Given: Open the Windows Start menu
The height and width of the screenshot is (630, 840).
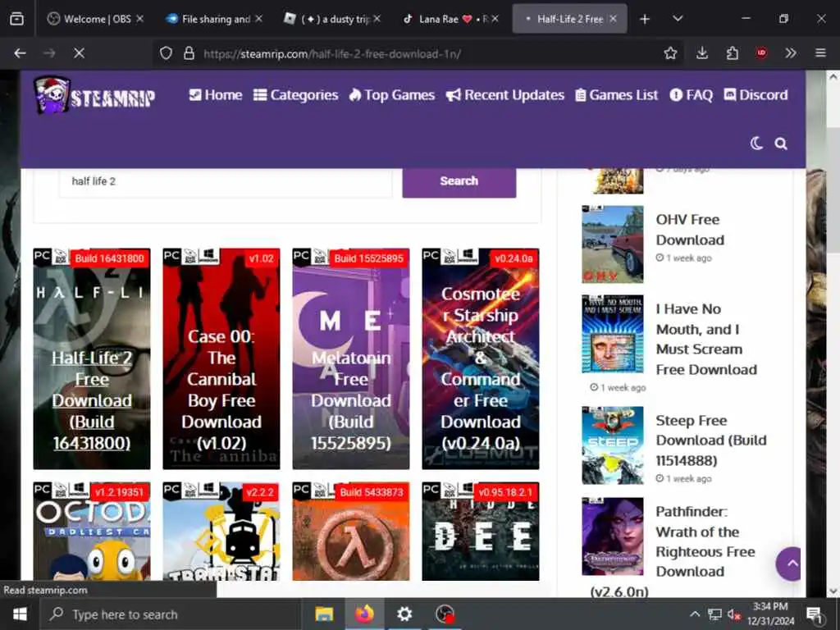Looking at the screenshot, I should pyautogui.click(x=20, y=614).
